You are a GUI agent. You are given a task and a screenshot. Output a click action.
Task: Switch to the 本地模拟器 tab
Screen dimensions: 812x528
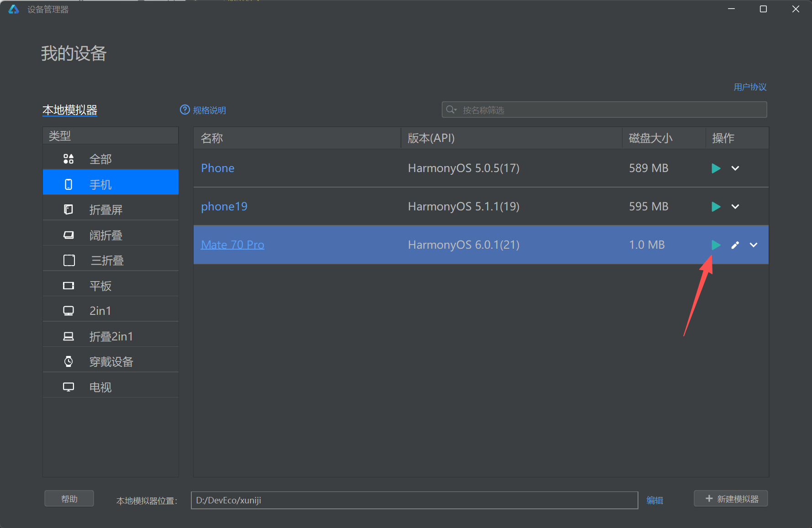coord(70,110)
